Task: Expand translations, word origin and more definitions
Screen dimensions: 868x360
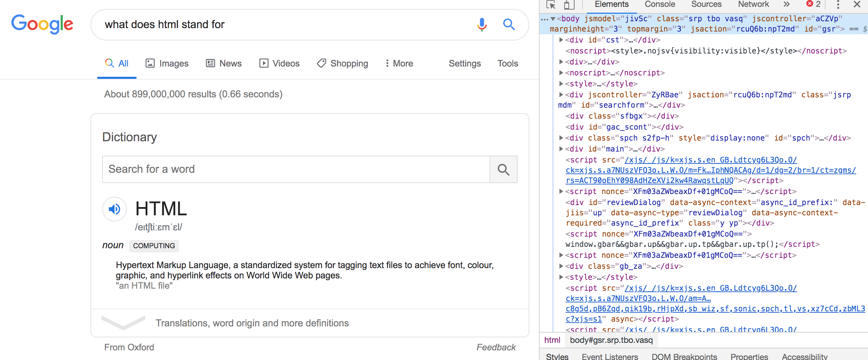Action: point(310,323)
